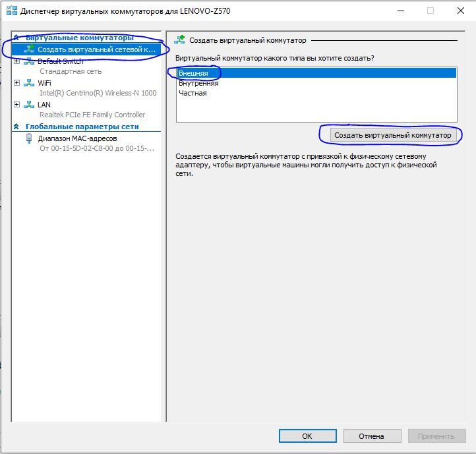The image size is (476, 454).
Task: Click the icon beside 'Создать виртуальный коммутатор' heading
Action: [179, 40]
